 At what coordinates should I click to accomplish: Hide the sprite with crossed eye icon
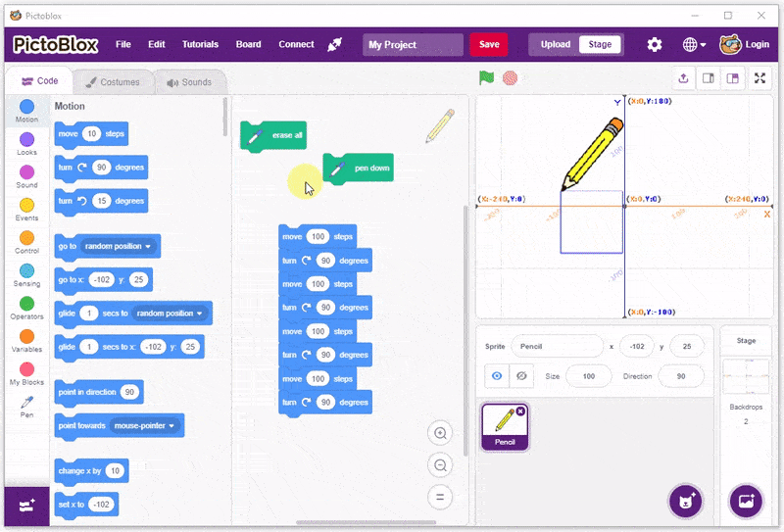pos(522,376)
